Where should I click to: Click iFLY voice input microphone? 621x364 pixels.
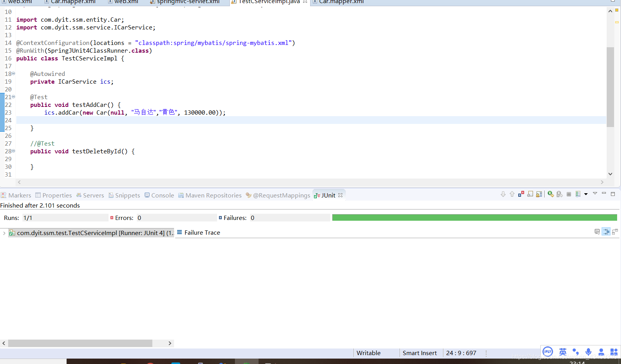coord(588,352)
